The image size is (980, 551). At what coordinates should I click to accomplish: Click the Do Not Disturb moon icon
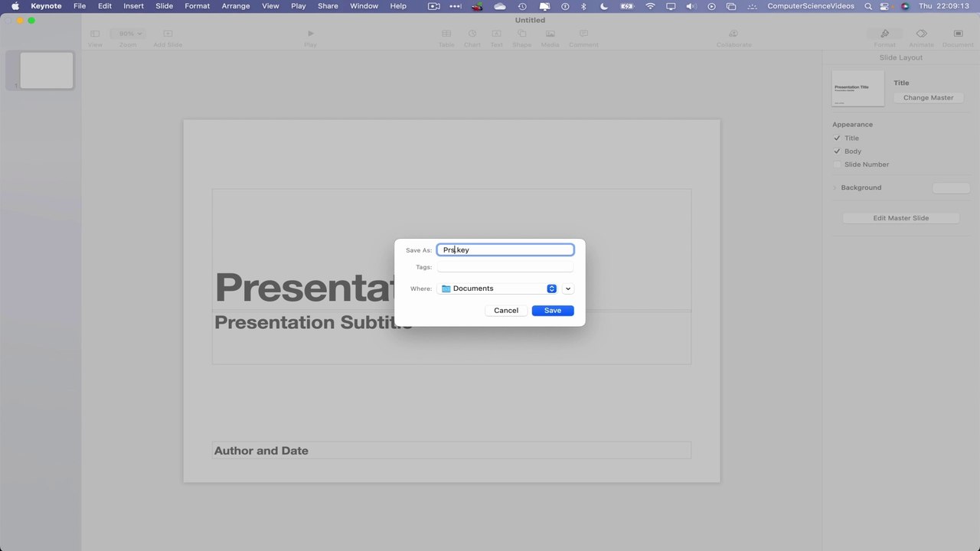[604, 6]
